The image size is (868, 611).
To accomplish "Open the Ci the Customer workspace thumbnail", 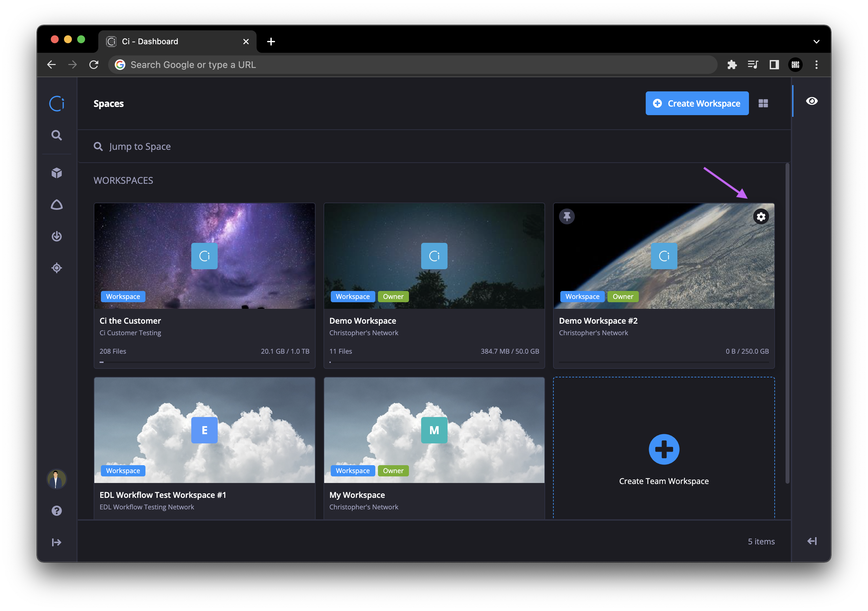I will pyautogui.click(x=204, y=256).
